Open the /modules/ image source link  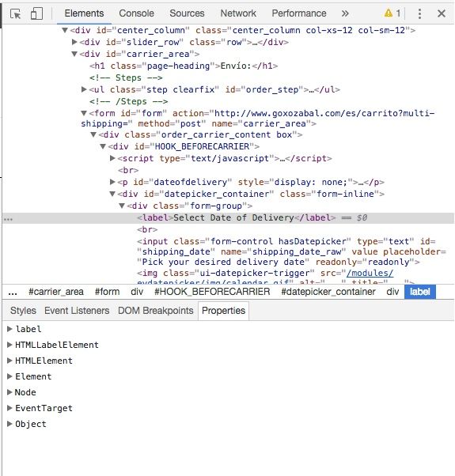point(370,273)
